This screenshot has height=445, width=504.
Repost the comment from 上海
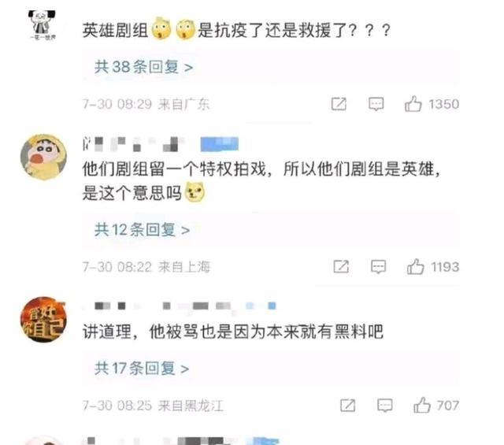341,266
